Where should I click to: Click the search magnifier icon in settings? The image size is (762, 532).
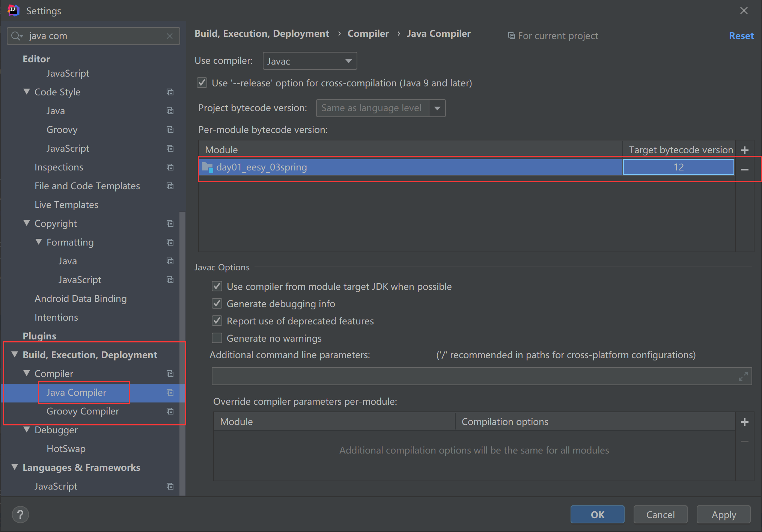coord(16,36)
